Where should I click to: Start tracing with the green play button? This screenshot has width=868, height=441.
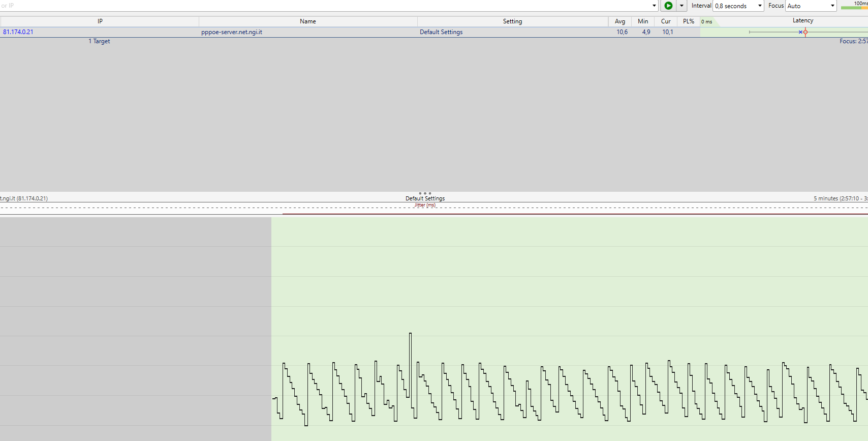(x=668, y=6)
